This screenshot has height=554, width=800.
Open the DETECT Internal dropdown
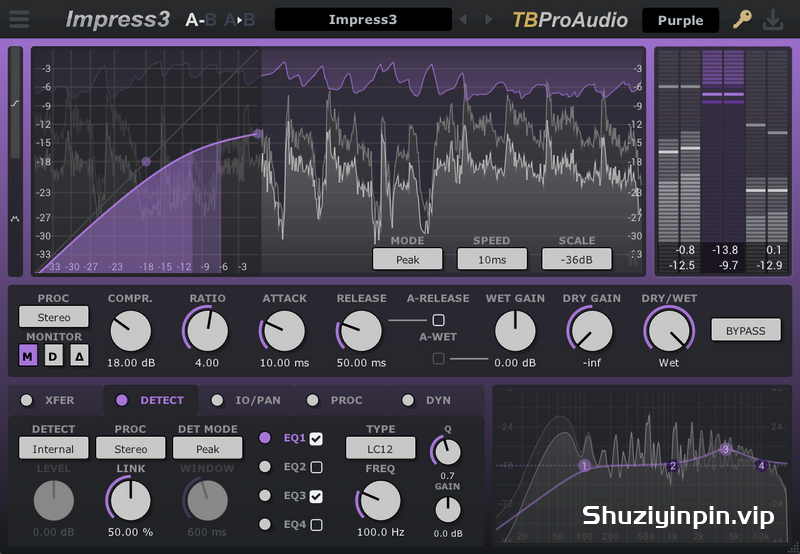pos(54,448)
